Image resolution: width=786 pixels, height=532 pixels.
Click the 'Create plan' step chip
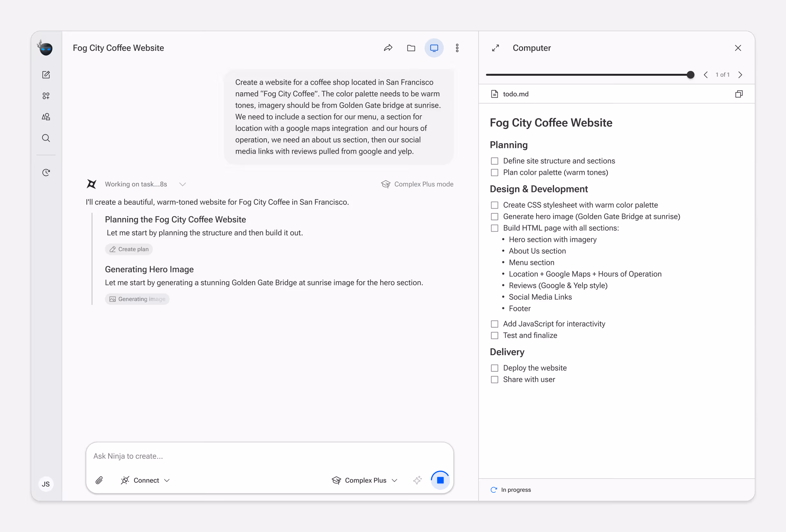click(x=129, y=249)
